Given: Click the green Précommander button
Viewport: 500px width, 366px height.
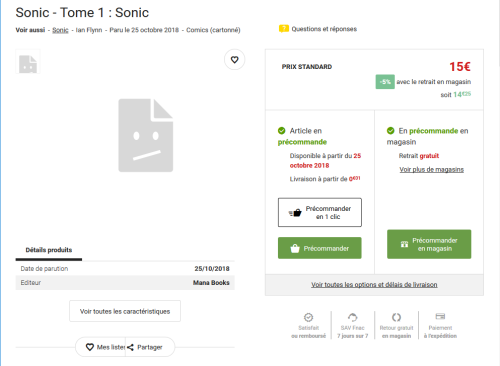Looking at the screenshot, I should pyautogui.click(x=320, y=248).
